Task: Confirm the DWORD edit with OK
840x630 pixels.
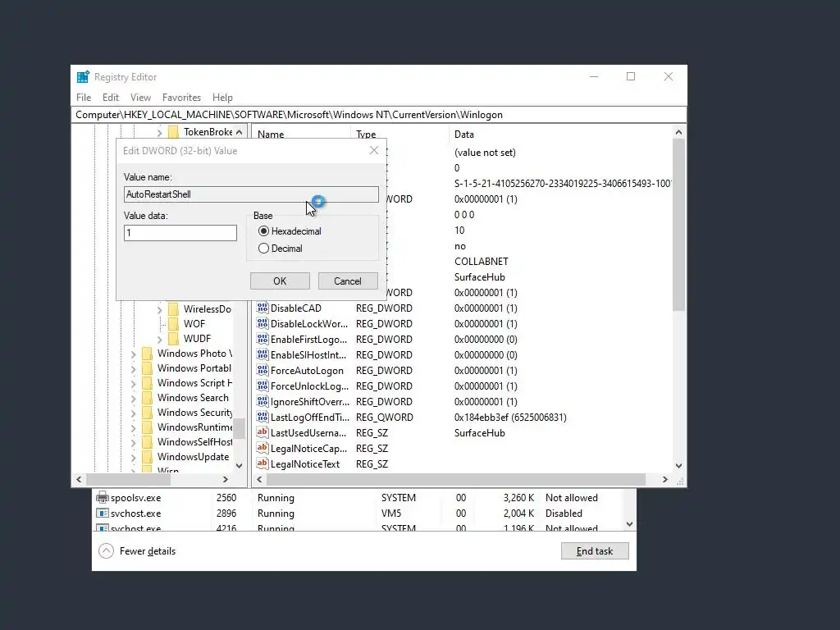Action: [280, 281]
